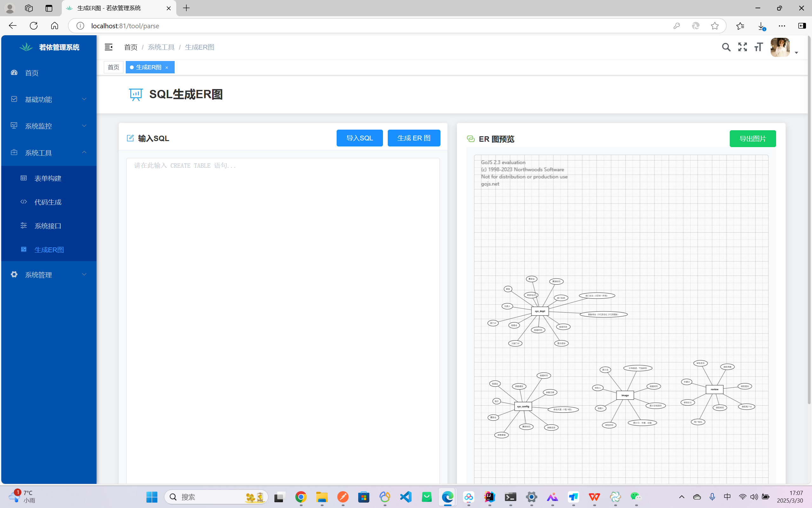Open WeChat from the Windows taskbar
812x508 pixels.
(x=636, y=497)
